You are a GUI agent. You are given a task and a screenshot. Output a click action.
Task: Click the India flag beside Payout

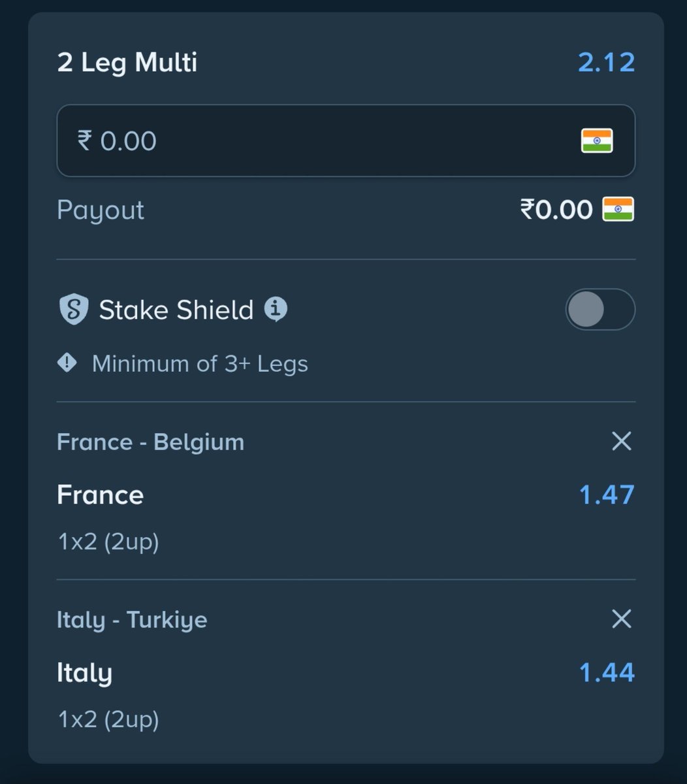pyautogui.click(x=618, y=210)
